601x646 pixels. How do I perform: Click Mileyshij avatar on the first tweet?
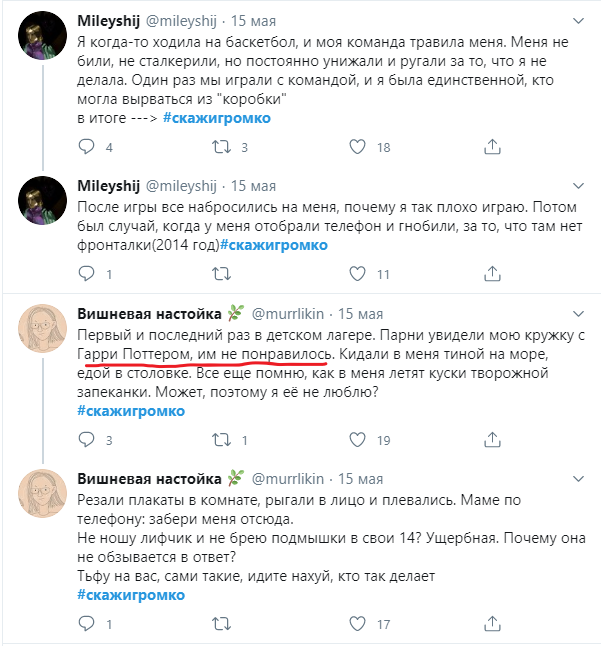tap(41, 40)
